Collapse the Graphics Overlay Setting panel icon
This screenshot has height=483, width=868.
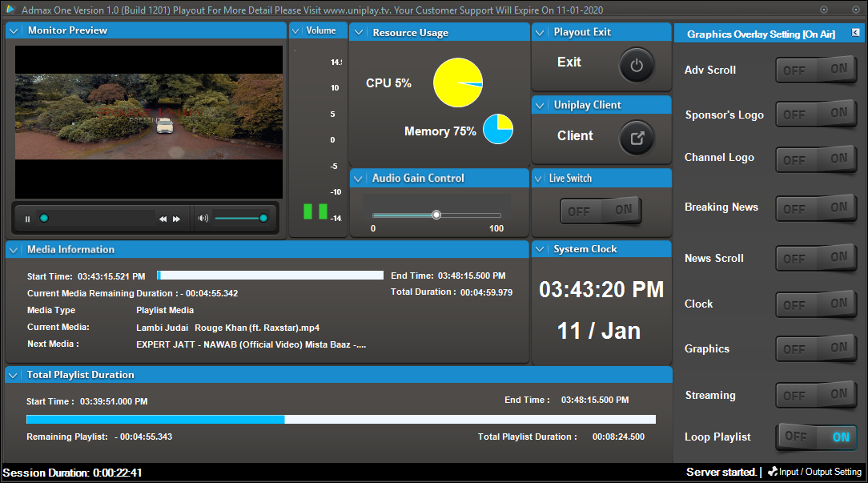[x=855, y=33]
